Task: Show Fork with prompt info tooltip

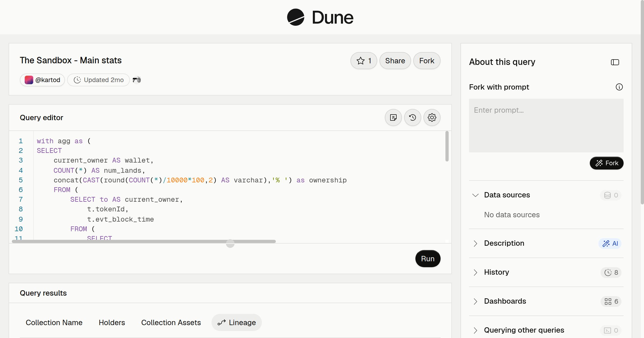Action: (x=619, y=87)
